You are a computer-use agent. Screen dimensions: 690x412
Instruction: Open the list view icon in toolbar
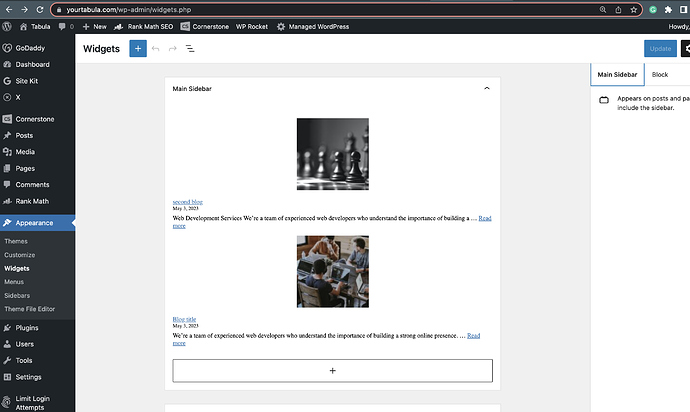tap(190, 48)
